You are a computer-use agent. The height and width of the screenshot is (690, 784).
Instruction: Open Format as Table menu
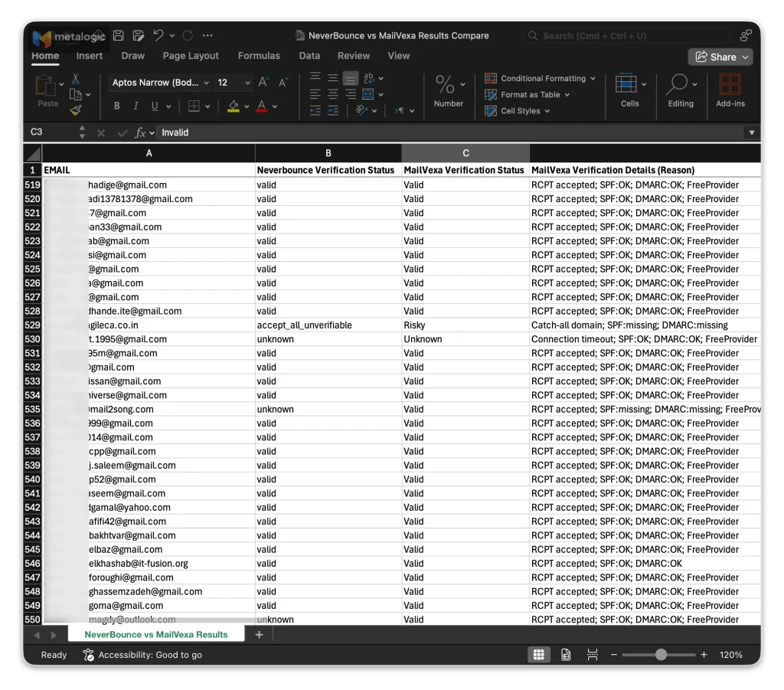click(x=528, y=94)
